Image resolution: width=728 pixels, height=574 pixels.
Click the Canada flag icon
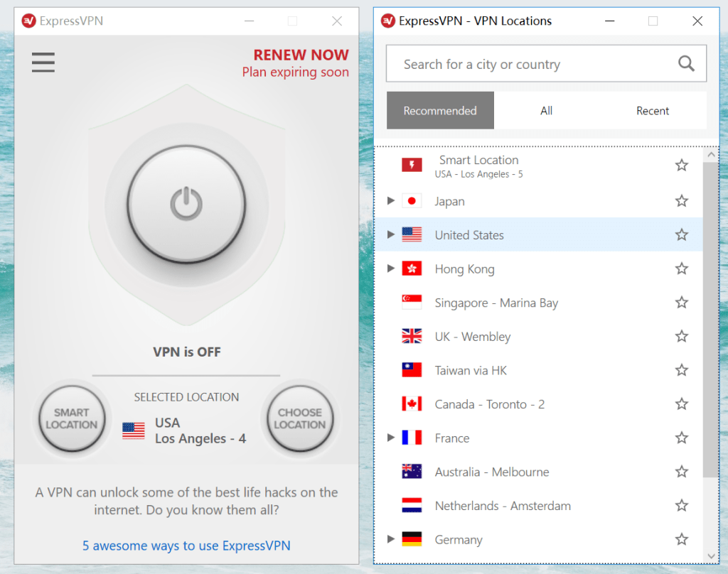coord(412,404)
